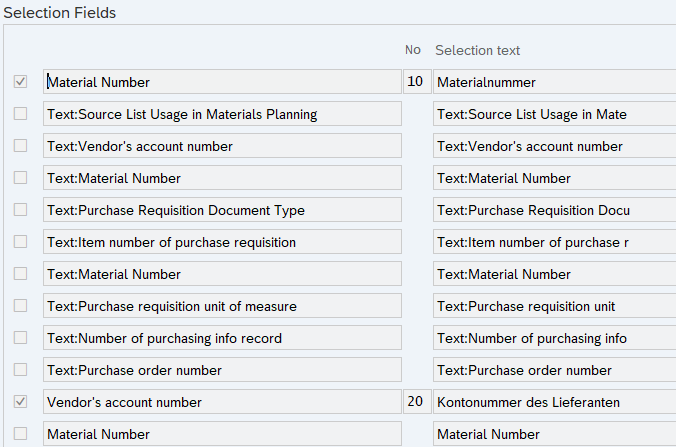Screen dimensions: 676x447
Task: Uncheck the Vendor's account number checkbox numbered 20
Action: pos(20,402)
